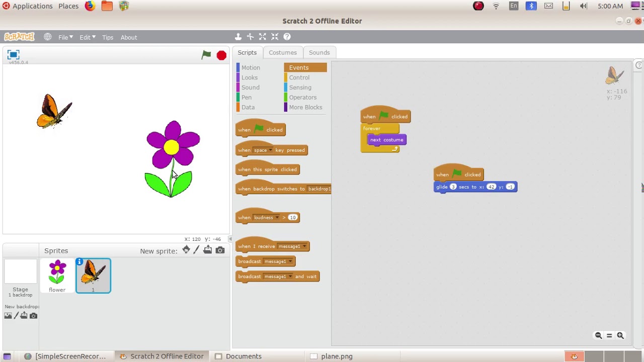Choose backdrop from library
Image resolution: width=644 pixels, height=362 pixels.
point(8,315)
